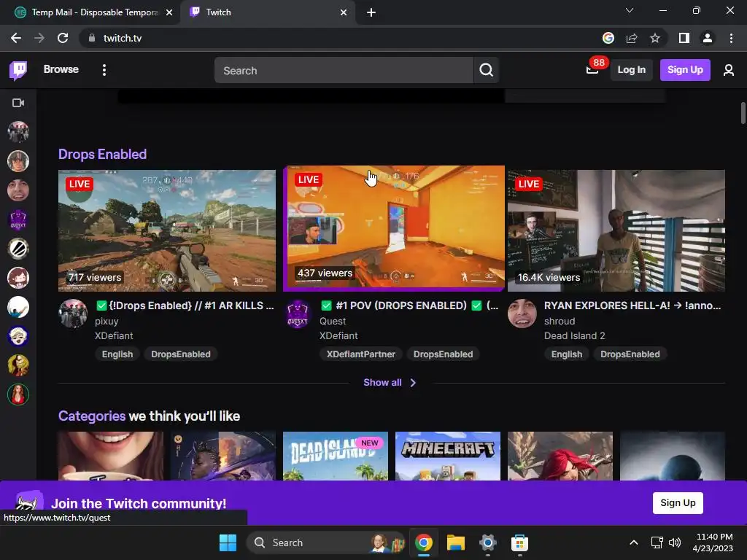747x560 pixels.
Task: Click the Log In button
Action: (x=631, y=70)
